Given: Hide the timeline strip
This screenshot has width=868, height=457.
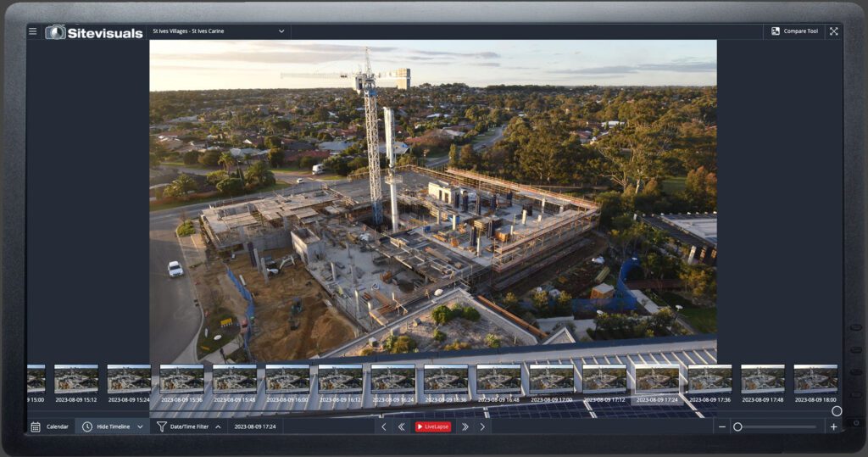Looking at the screenshot, I should coord(107,426).
